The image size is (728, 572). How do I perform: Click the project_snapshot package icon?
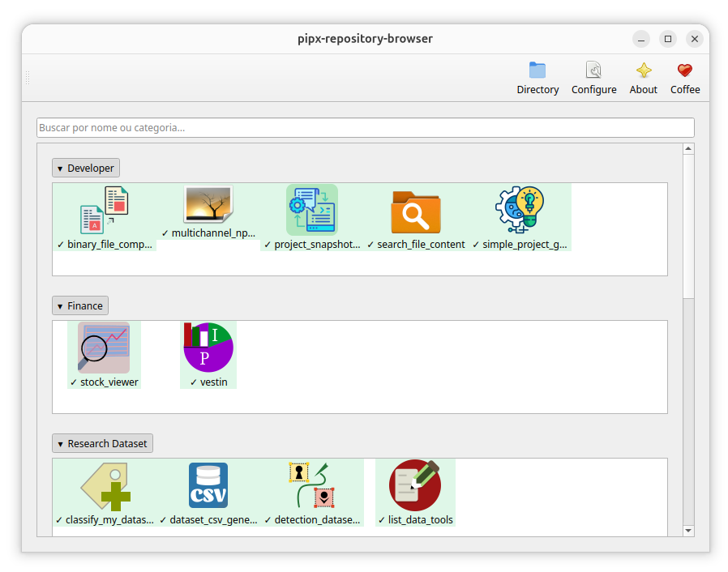click(312, 210)
